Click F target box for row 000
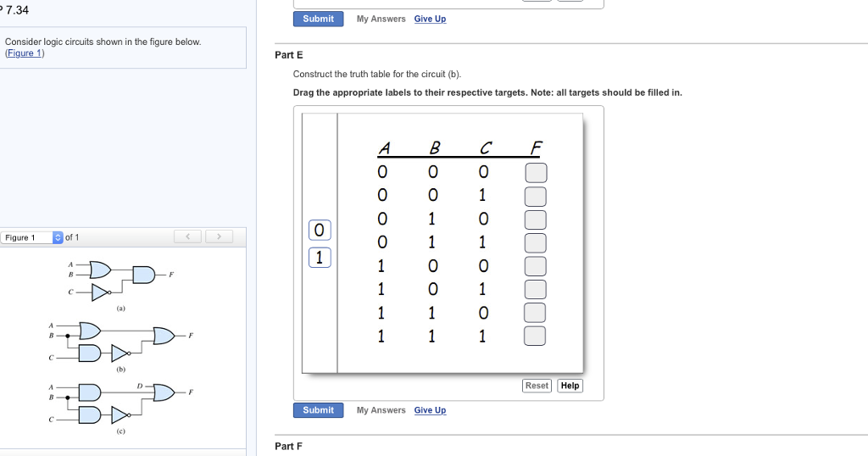Viewport: 868px width, 456px height. pyautogui.click(x=535, y=173)
